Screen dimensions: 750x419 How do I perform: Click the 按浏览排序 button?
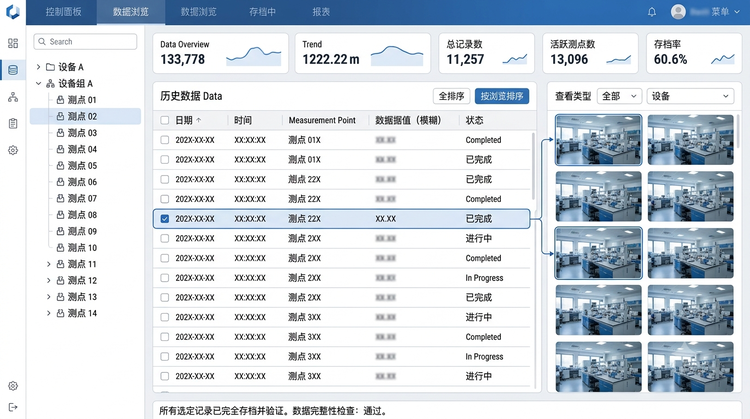[502, 96]
